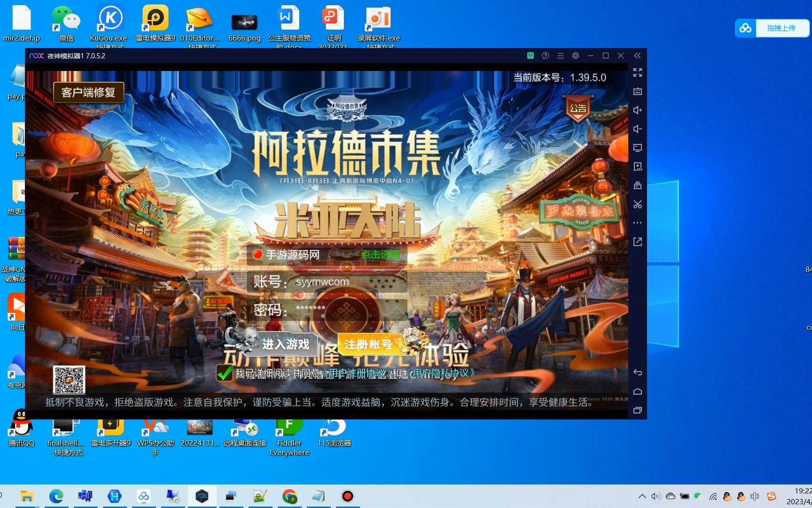
Task: Open keyboard mapping in Nox sidebar
Action: 637,91
